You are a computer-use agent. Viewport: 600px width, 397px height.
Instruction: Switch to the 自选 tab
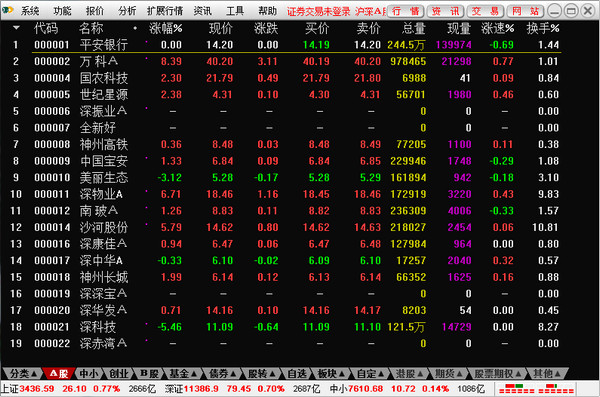pyautogui.click(x=297, y=373)
